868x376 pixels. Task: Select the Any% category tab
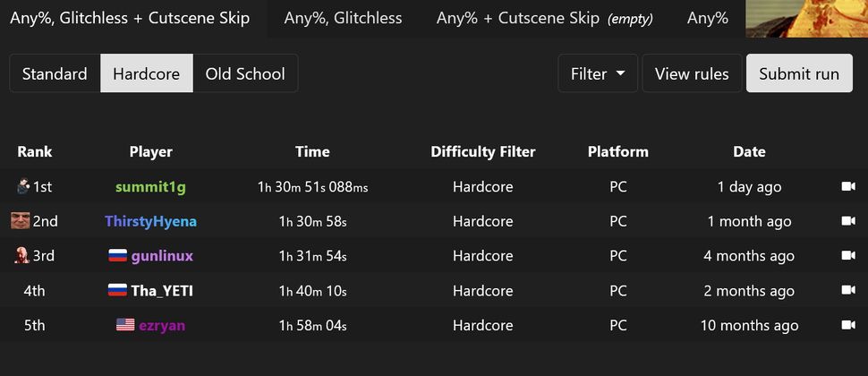[708, 18]
